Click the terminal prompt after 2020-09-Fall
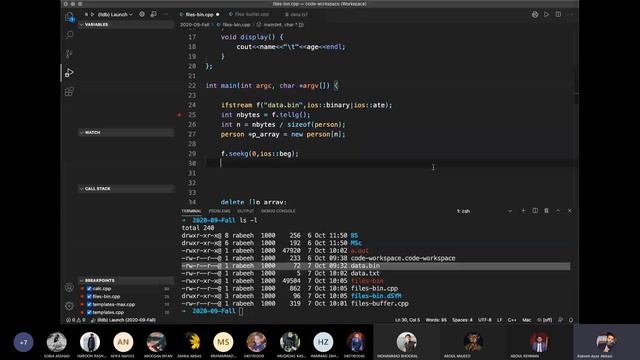Viewport: 640px width, 360px height. tap(241, 311)
